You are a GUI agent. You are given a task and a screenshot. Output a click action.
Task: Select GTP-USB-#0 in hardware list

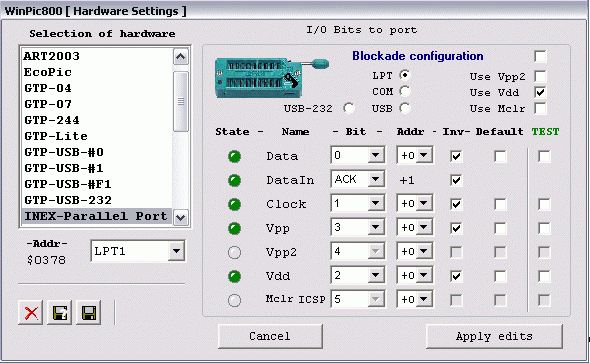[97, 152]
